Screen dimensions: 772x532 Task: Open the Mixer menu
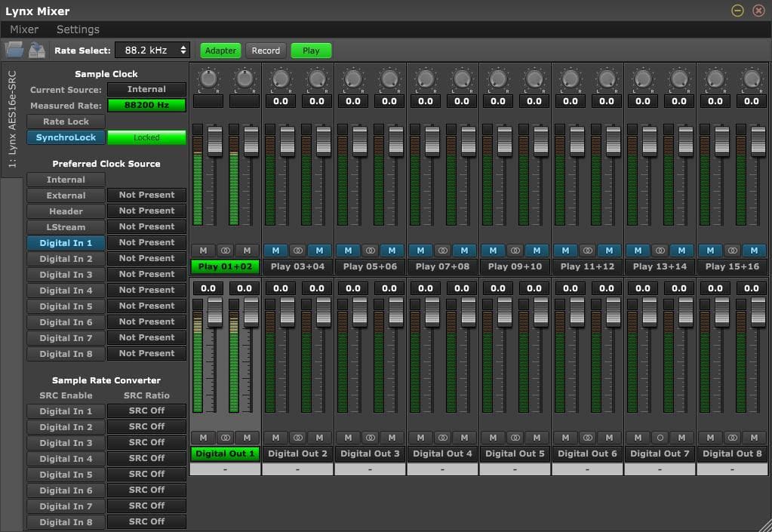pos(23,29)
